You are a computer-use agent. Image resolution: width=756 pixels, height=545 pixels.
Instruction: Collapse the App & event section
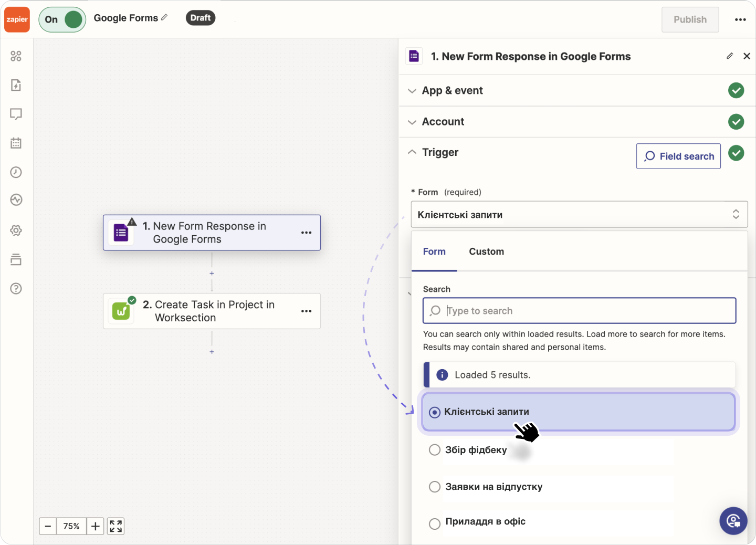[x=412, y=90]
